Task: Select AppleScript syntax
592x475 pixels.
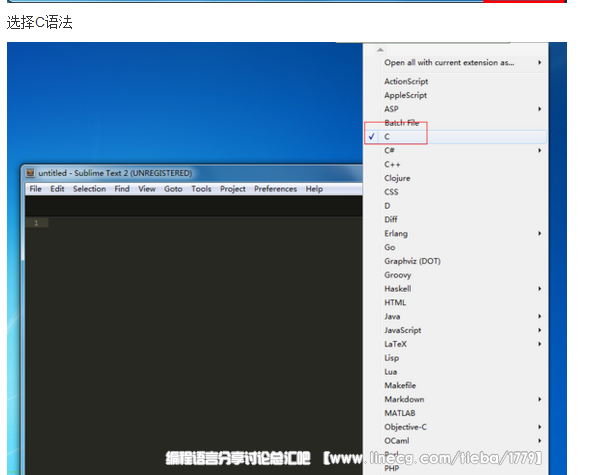Action: [x=405, y=95]
